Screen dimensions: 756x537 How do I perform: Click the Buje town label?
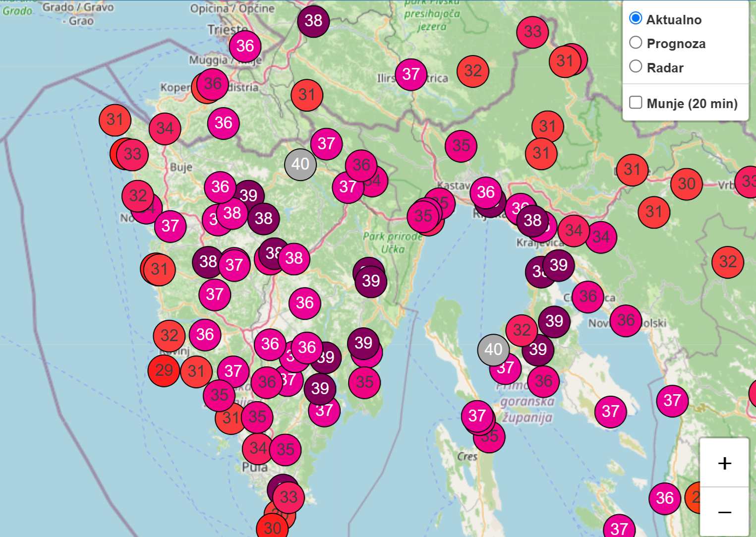coord(181,167)
